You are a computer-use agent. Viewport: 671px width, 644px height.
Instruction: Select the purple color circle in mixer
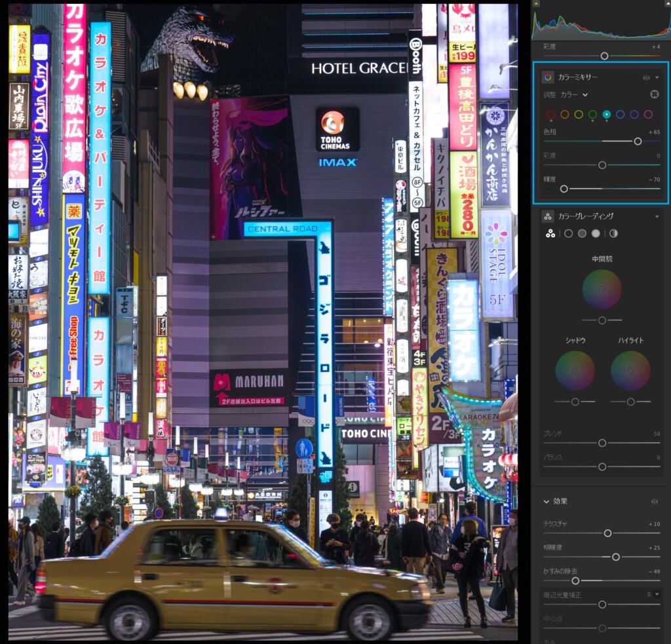coord(634,114)
